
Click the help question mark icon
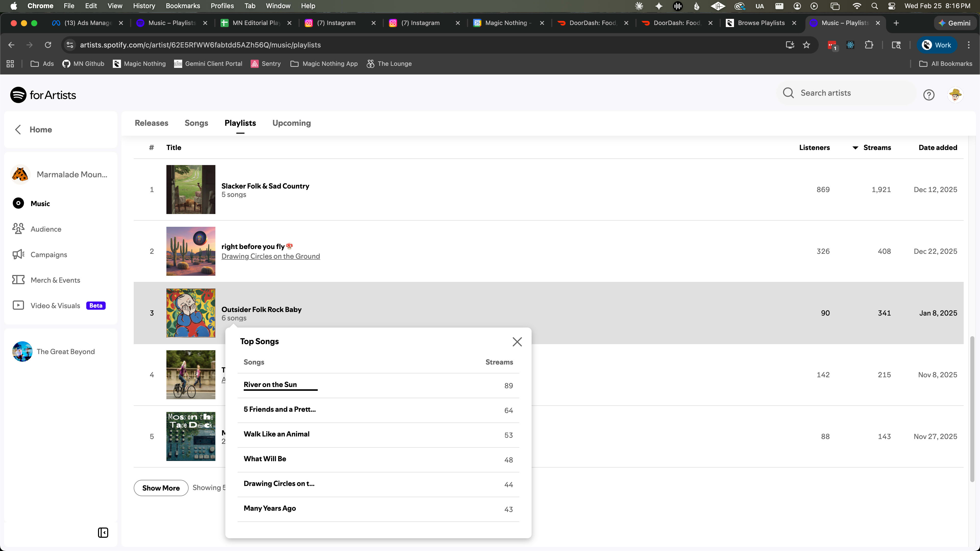929,95
